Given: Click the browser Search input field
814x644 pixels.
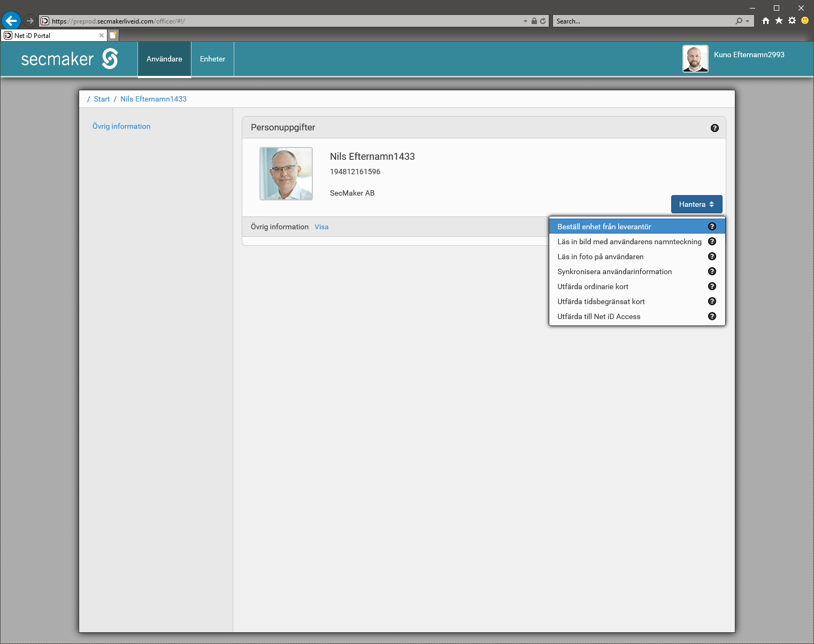Looking at the screenshot, I should 642,21.
